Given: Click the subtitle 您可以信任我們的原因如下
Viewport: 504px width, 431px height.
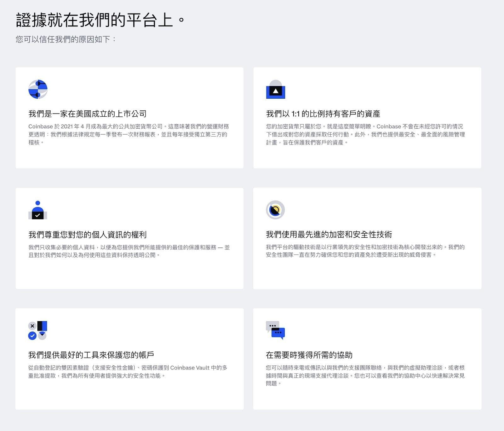Looking at the screenshot, I should coord(66,39).
